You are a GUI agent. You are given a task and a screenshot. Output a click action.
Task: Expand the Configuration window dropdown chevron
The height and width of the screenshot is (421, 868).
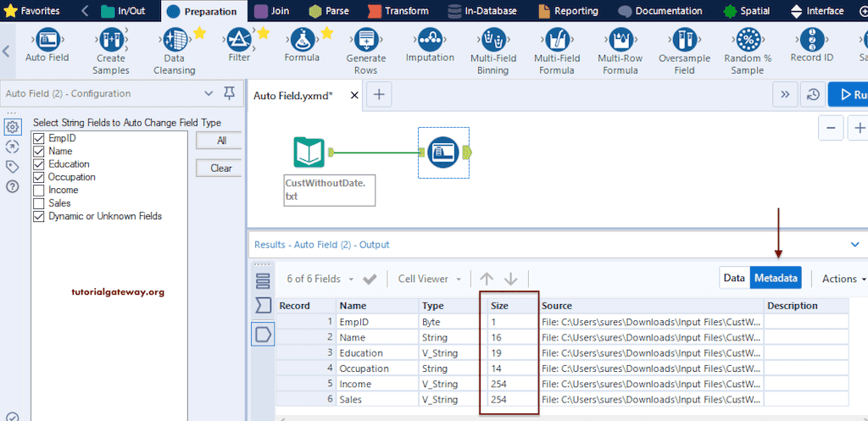tap(209, 93)
